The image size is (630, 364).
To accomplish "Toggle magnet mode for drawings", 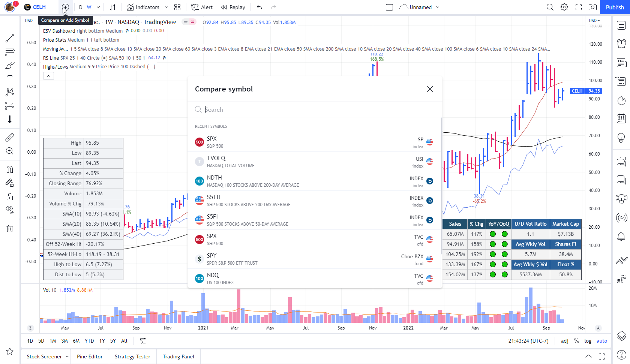I will pos(10,169).
